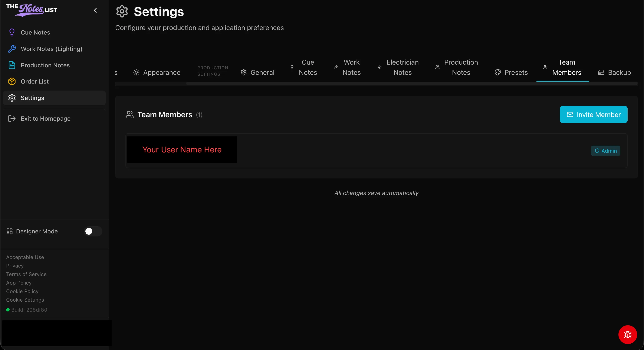Click the Invite Member button
The width and height of the screenshot is (644, 350).
[594, 114]
